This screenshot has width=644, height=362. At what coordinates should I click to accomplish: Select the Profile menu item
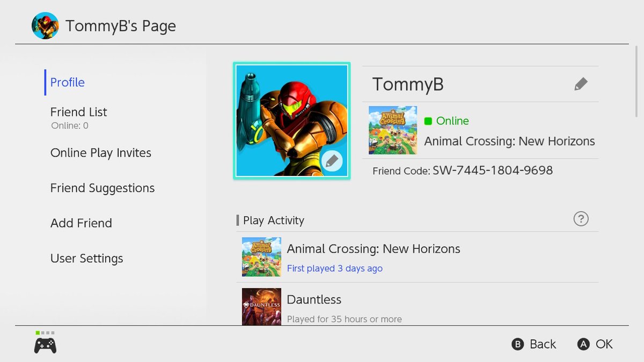[68, 82]
